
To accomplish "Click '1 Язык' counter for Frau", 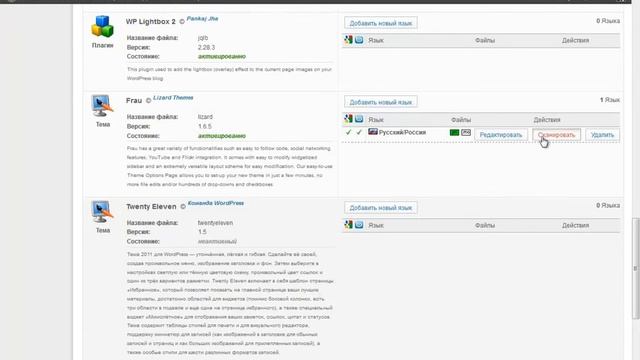I will tap(610, 100).
